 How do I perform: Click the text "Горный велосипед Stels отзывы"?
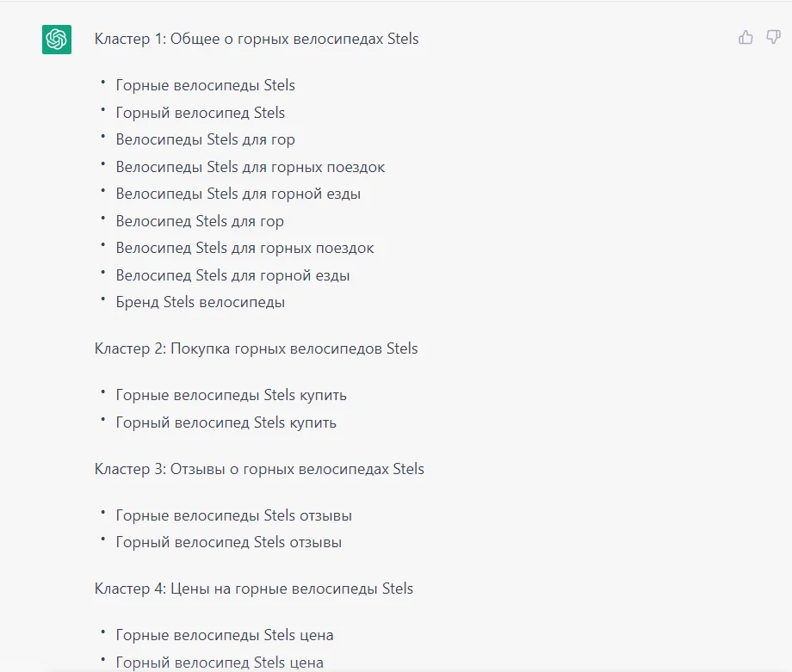228,542
